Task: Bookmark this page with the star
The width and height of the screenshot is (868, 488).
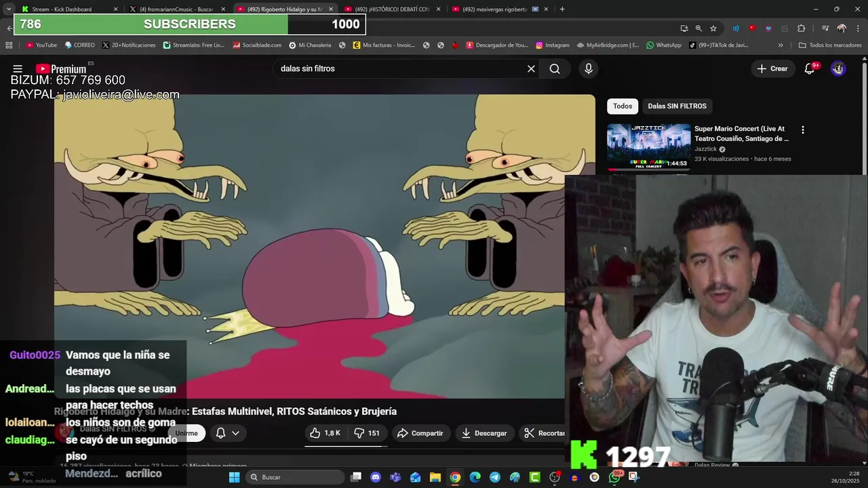Action: (713, 28)
